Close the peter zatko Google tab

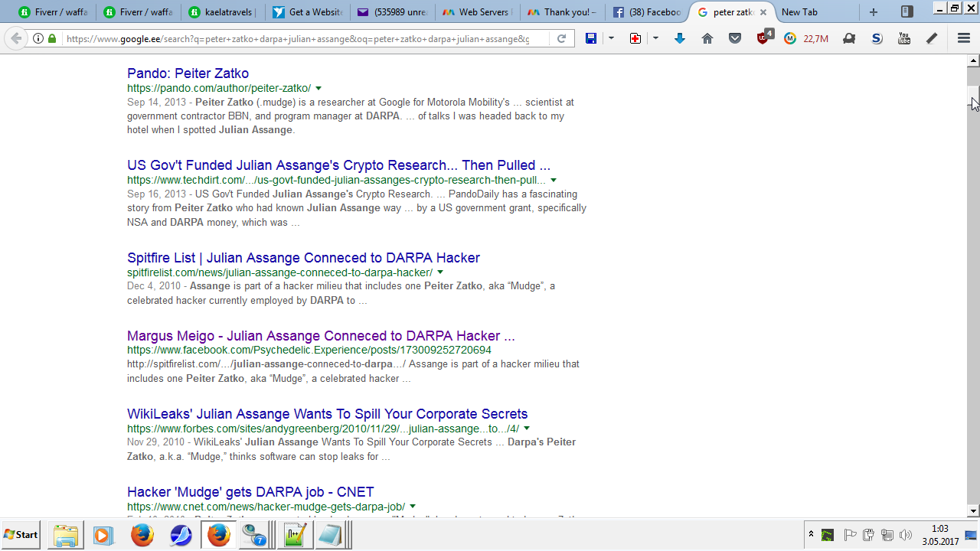click(x=763, y=12)
